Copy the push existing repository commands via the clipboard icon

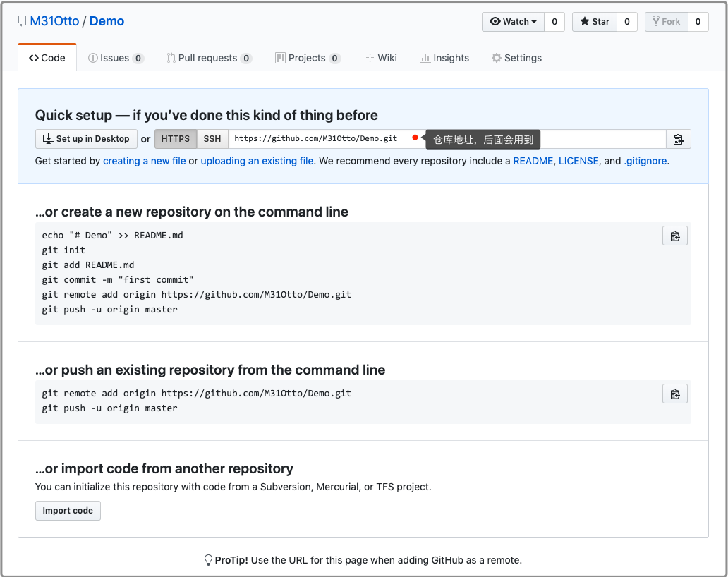coord(675,394)
